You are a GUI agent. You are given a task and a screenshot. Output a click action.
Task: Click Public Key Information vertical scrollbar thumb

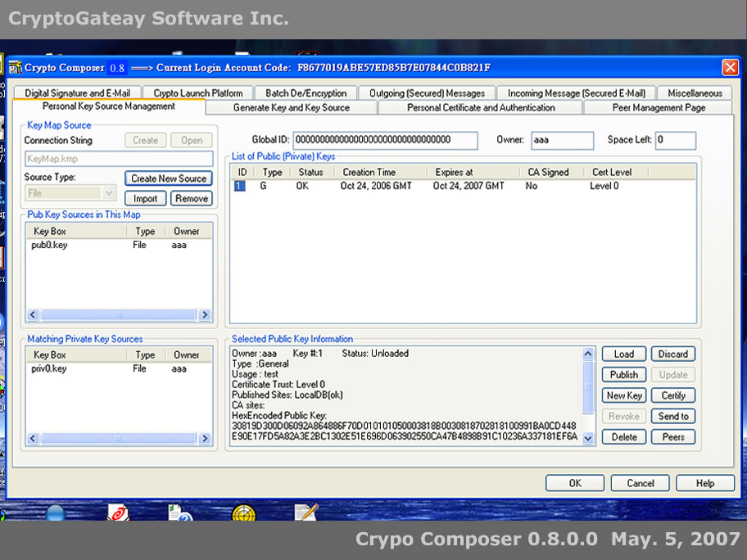(588, 387)
